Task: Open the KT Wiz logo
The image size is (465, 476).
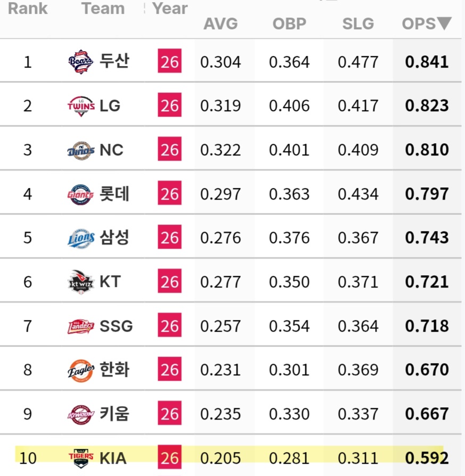Action: (x=80, y=282)
